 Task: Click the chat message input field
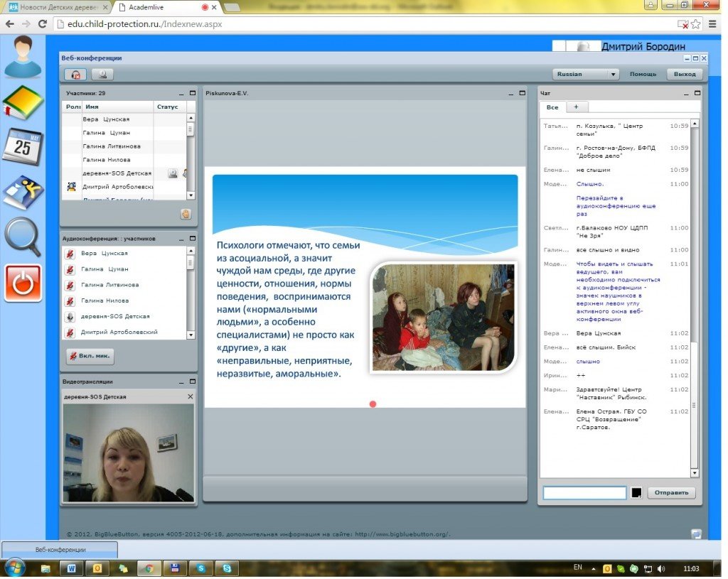(x=584, y=493)
